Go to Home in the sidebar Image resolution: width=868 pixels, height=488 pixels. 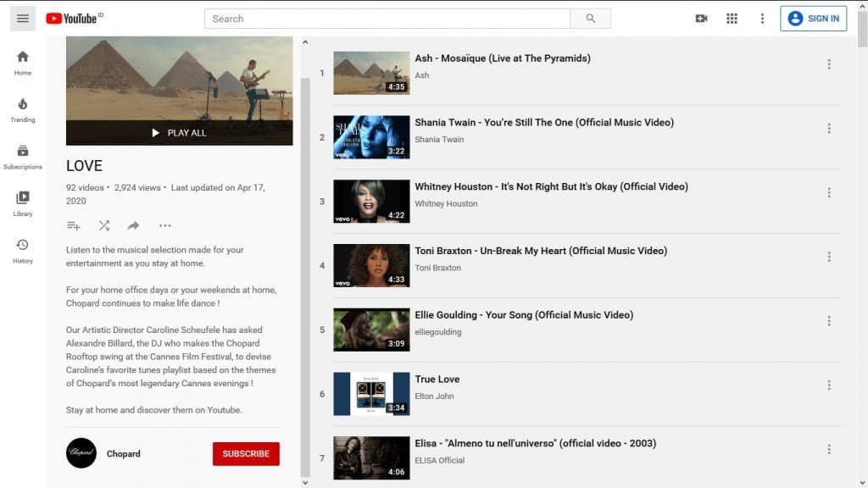[23, 63]
